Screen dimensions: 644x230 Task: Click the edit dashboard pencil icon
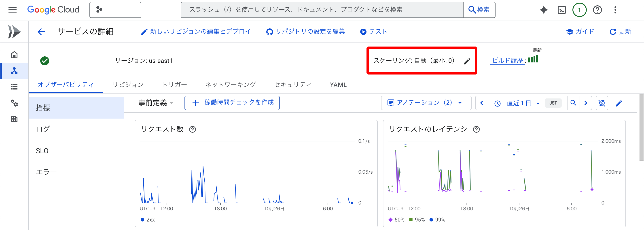pos(619,103)
